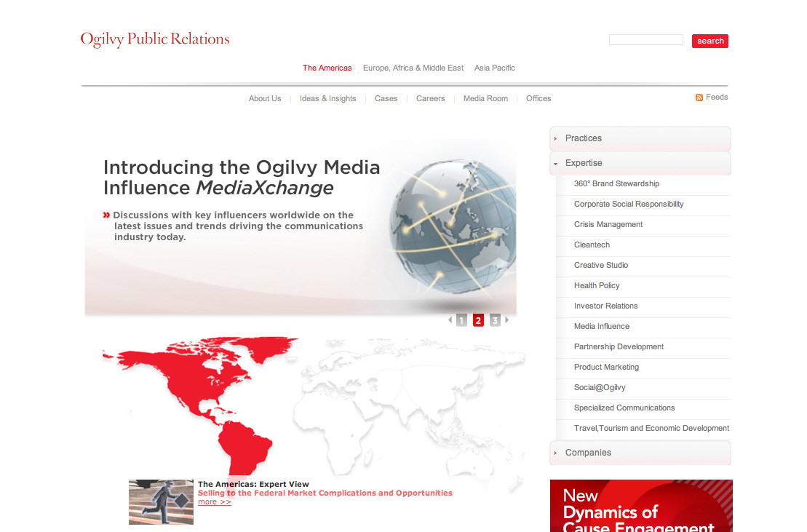Image resolution: width=807 pixels, height=532 pixels.
Task: Open Selling to the Federal Market article
Action: click(x=325, y=493)
